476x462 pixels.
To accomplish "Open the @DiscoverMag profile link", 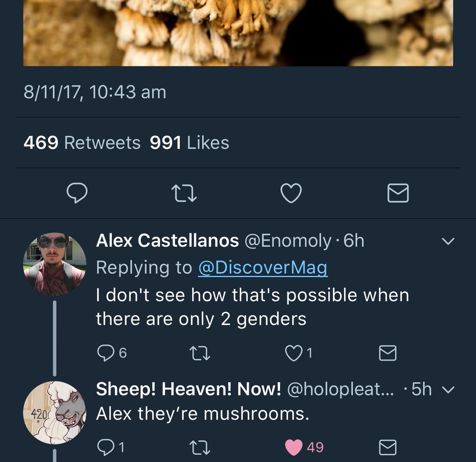I will [x=263, y=268].
